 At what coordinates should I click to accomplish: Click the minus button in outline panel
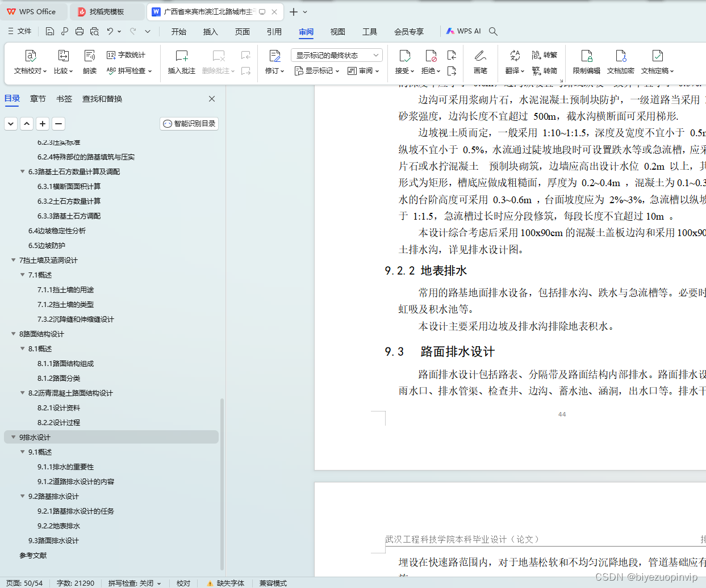pyautogui.click(x=59, y=123)
